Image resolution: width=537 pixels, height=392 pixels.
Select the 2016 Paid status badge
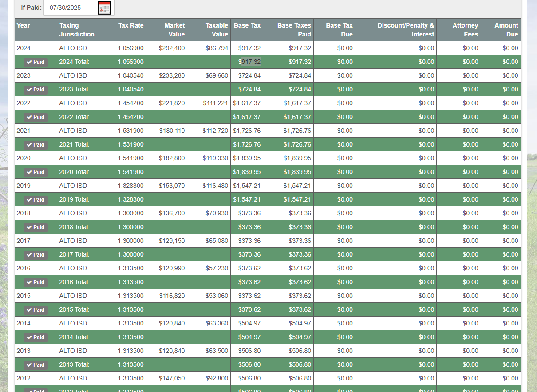coord(36,282)
